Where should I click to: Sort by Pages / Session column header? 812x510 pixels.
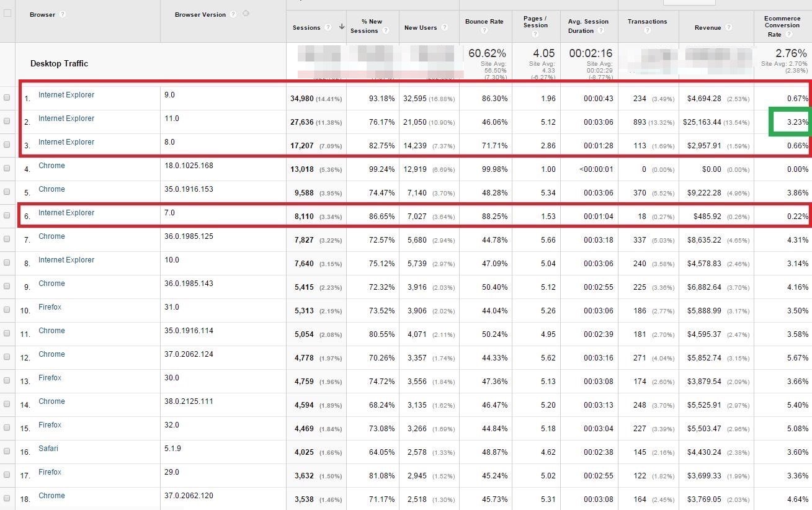point(535,22)
